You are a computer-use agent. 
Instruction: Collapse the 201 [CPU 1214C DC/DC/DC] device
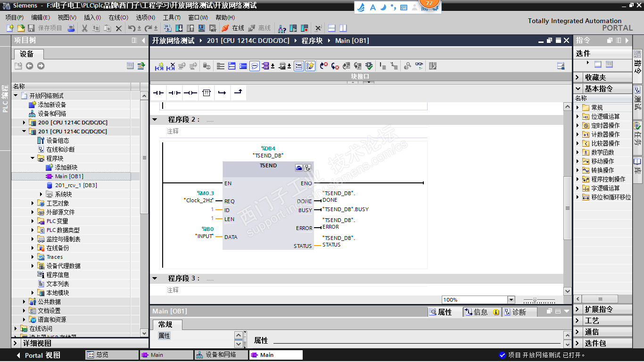tap(25, 132)
